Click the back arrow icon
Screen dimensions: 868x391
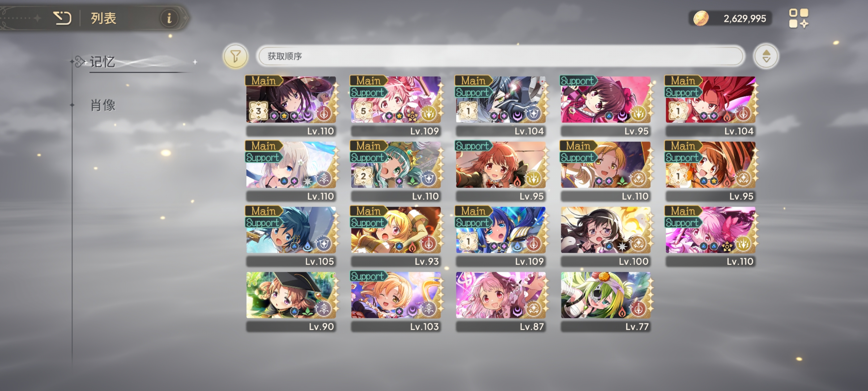tap(62, 18)
